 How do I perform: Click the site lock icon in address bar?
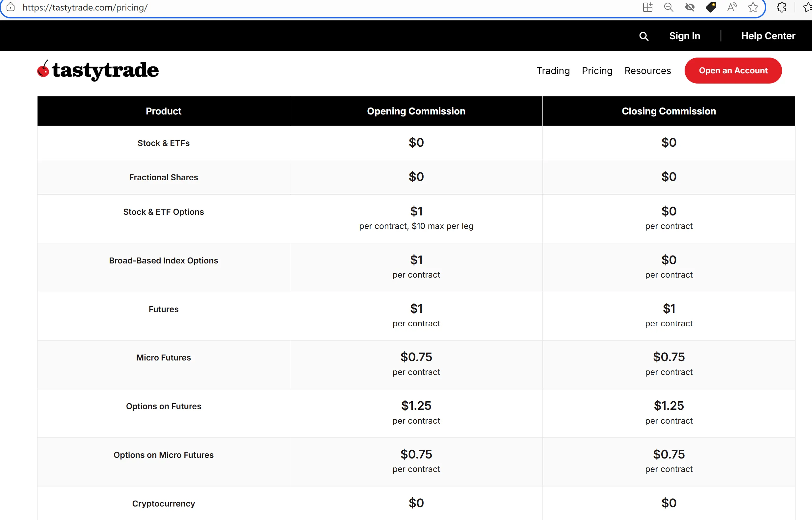pyautogui.click(x=11, y=7)
